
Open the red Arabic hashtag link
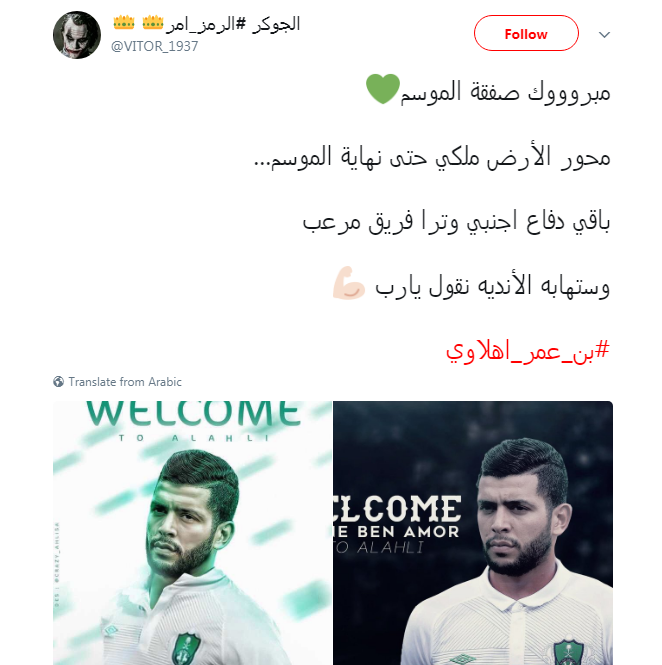(528, 352)
